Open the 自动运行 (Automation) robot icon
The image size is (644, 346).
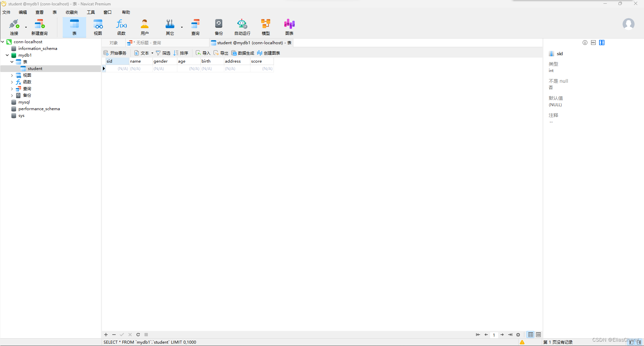pos(242,27)
